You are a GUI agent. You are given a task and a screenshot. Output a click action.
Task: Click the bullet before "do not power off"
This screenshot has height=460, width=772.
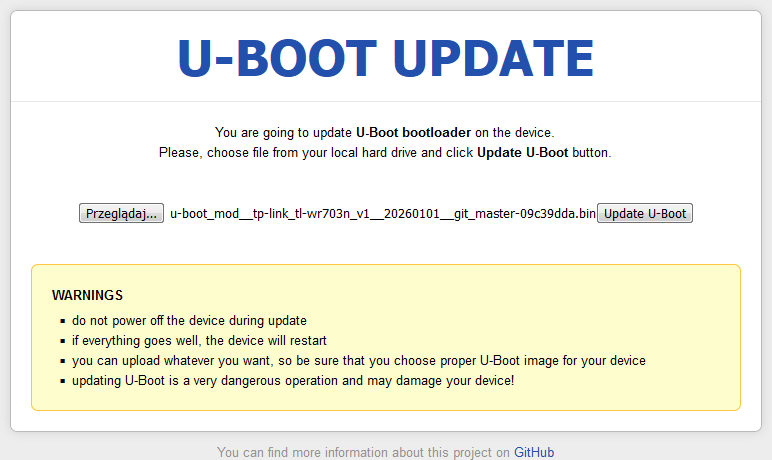tap(62, 321)
